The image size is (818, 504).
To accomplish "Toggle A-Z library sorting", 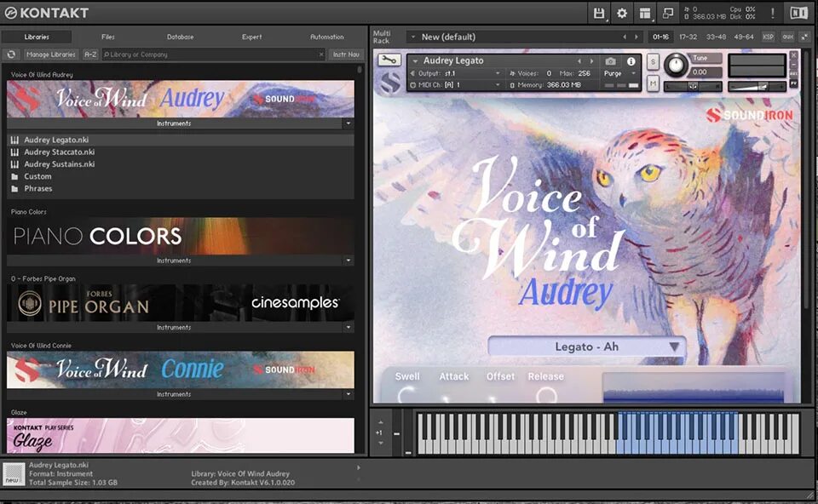I will pos(90,54).
